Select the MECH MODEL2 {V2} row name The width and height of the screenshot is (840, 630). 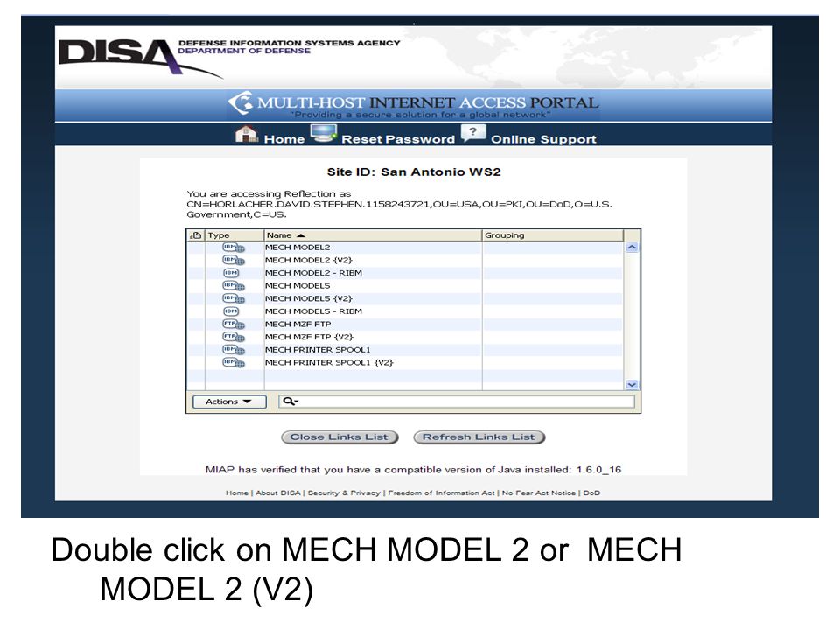tap(309, 261)
